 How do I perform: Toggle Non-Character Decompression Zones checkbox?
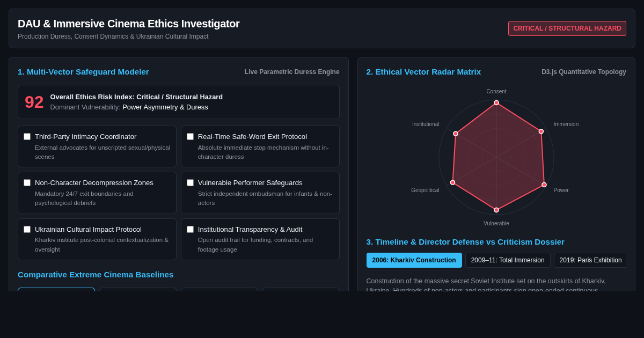tap(27, 183)
